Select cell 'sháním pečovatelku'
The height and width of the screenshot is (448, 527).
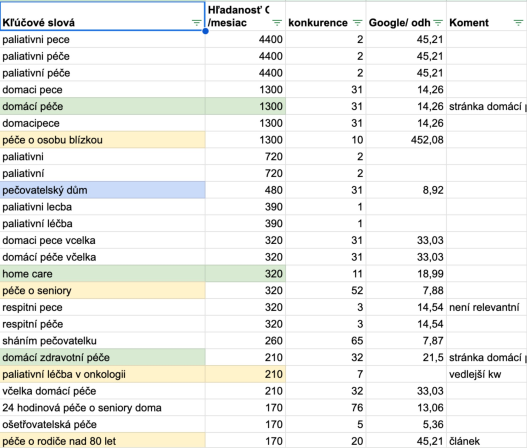[x=103, y=341]
